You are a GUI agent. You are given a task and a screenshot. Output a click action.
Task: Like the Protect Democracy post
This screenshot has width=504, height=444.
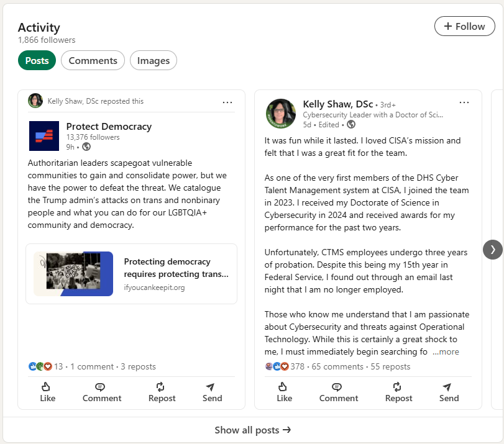click(x=48, y=392)
